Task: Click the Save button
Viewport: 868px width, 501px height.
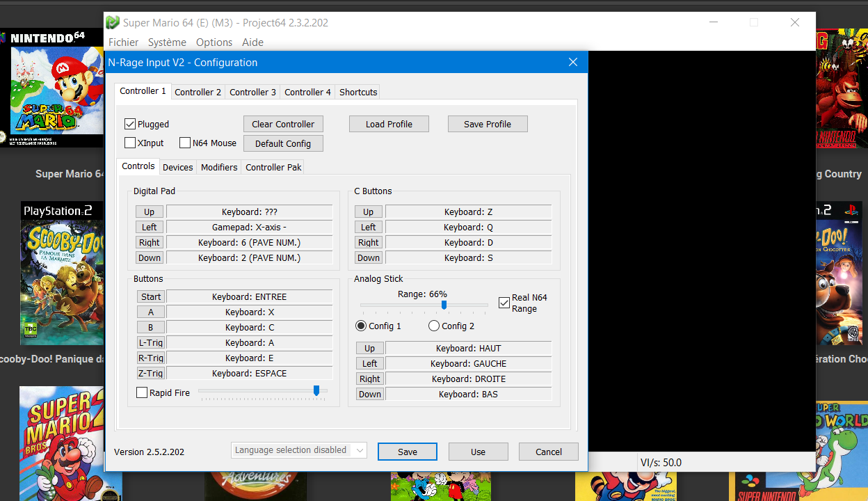Action: pyautogui.click(x=408, y=452)
